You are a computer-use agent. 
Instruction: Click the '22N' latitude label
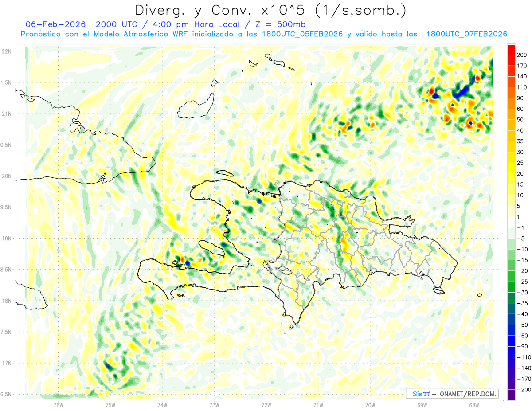(6, 51)
